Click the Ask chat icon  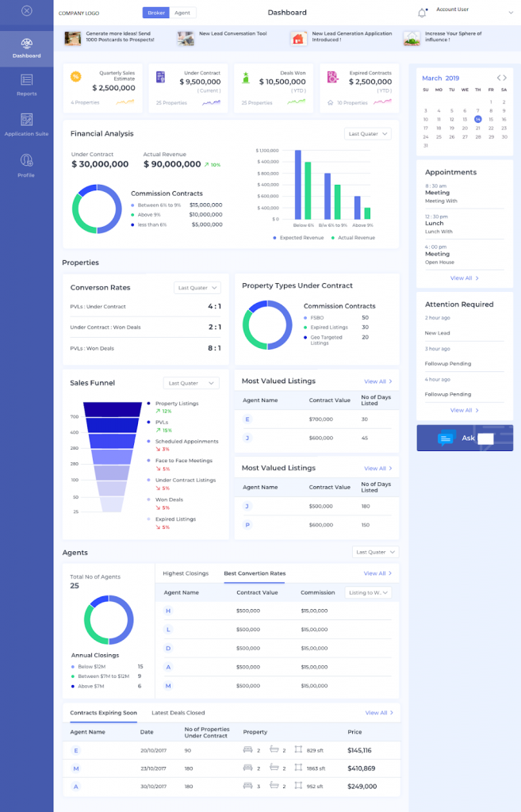pos(447,438)
